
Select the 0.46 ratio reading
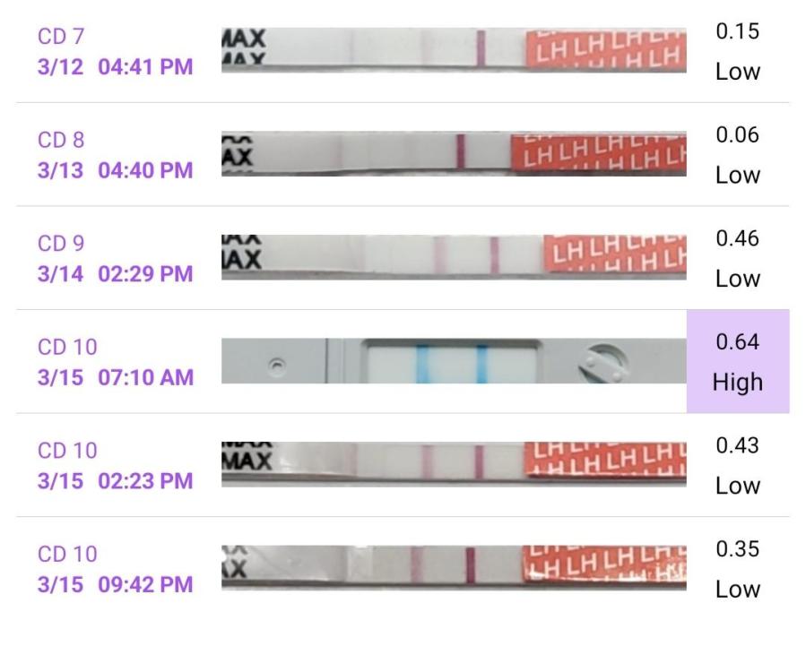point(737,238)
